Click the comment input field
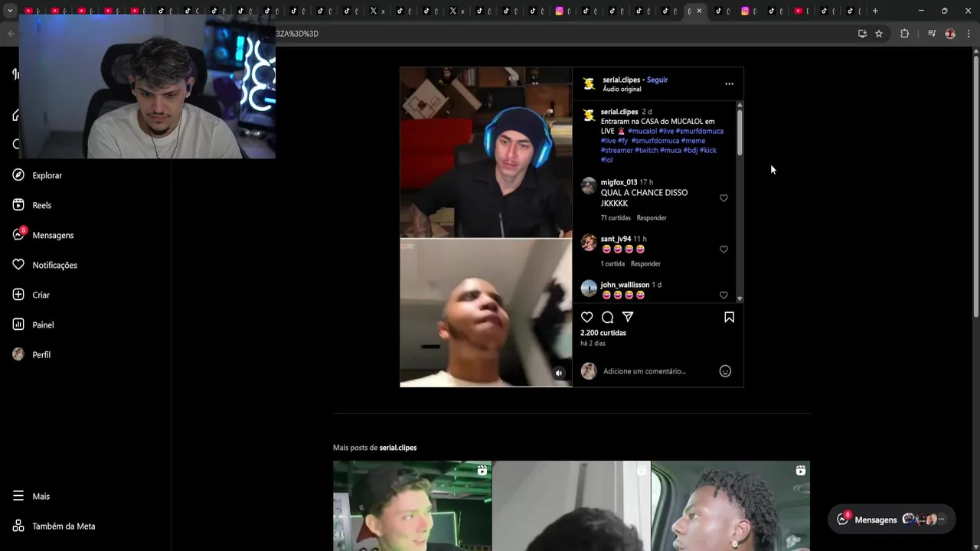The image size is (980, 551). coord(657,371)
